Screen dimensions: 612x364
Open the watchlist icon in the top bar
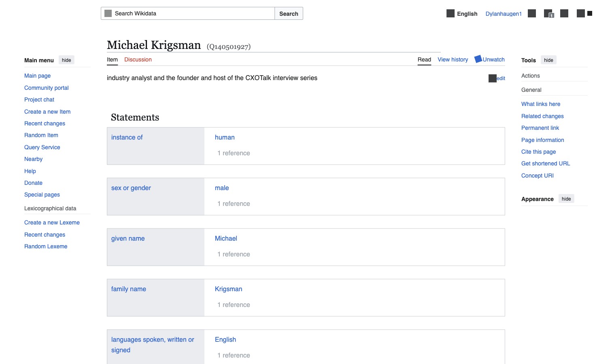tap(564, 13)
